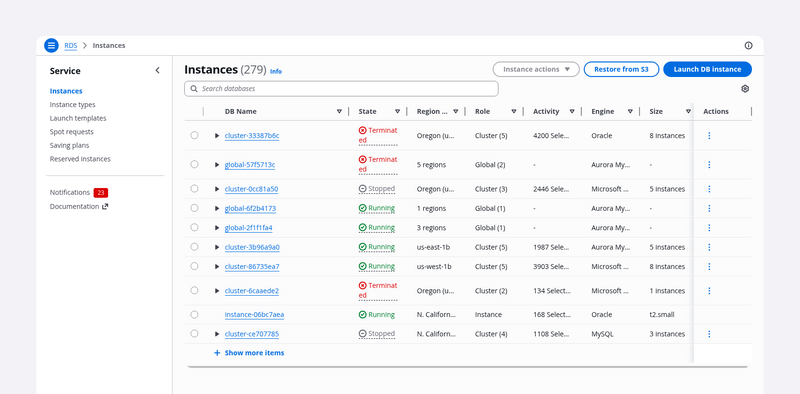Open Spot requests in sidebar
800x394 pixels.
click(x=71, y=132)
